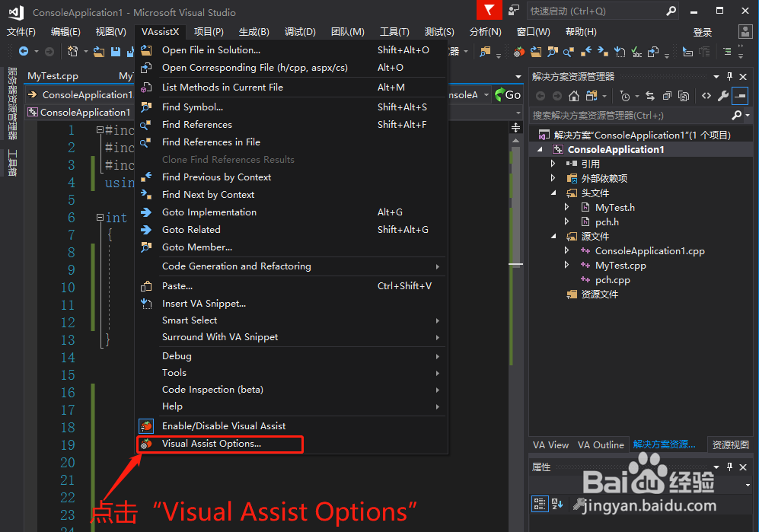Switch to the VA View tab
The image size is (759, 532).
coord(551,445)
